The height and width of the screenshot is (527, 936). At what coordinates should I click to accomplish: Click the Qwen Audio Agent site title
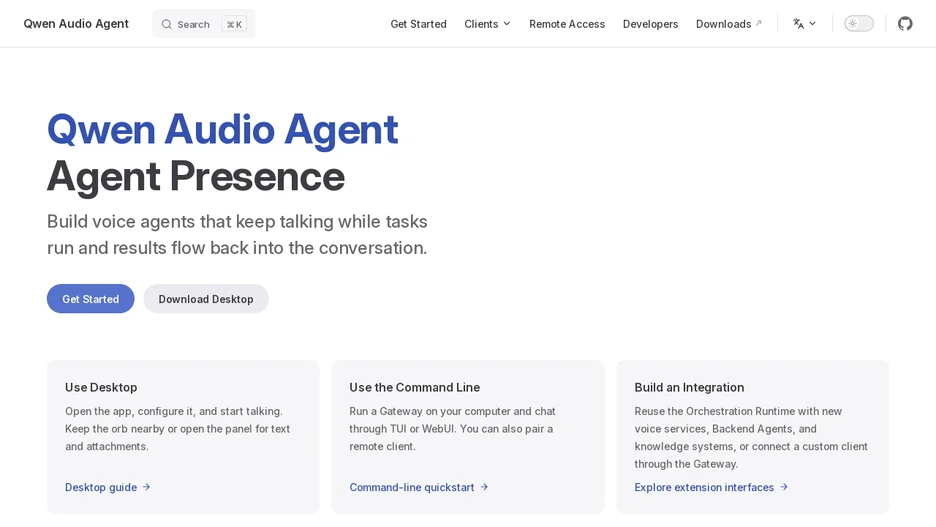pyautogui.click(x=76, y=24)
